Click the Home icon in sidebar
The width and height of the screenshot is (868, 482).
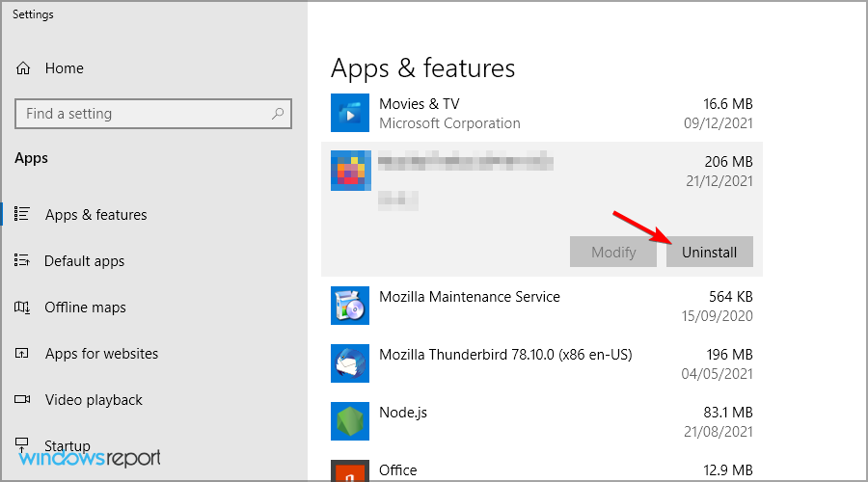tap(23, 68)
